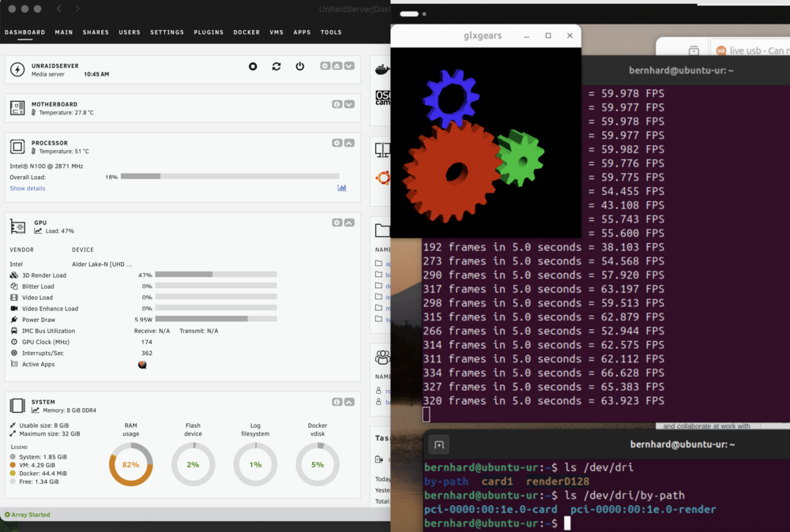Click the eject-style icon in the UnraidServer card
Viewport: 790px width, 532px height.
[337, 66]
